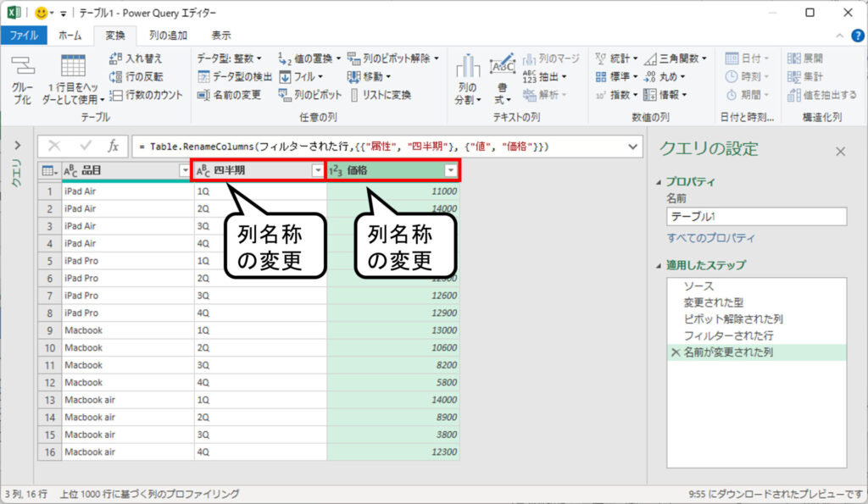
Task: Select the 変換 tab
Action: (x=115, y=36)
